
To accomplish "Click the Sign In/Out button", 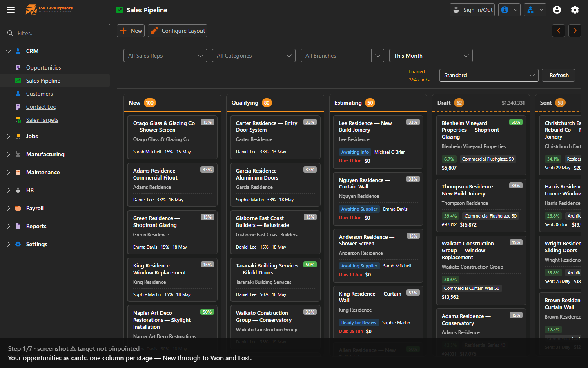I will 472,10.
